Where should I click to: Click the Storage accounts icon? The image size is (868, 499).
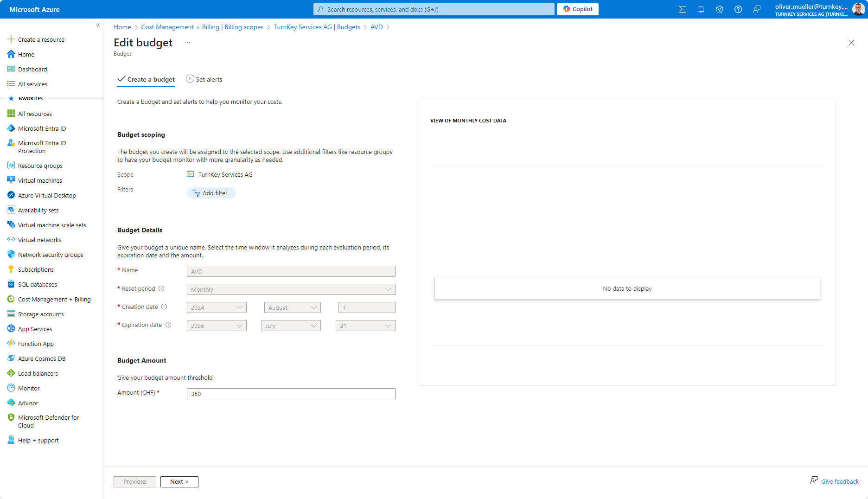tap(11, 314)
